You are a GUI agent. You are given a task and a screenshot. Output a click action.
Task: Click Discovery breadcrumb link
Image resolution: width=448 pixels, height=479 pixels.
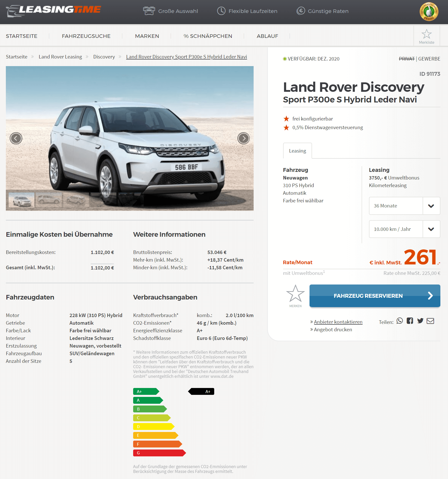tap(104, 57)
